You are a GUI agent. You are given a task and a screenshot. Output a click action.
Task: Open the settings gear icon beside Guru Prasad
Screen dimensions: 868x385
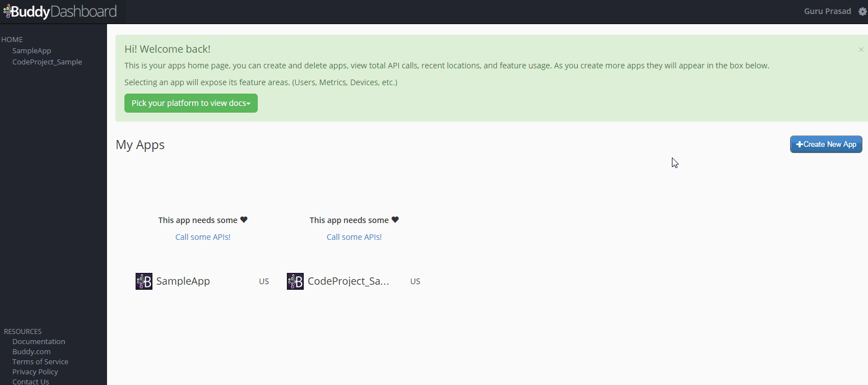tap(862, 11)
